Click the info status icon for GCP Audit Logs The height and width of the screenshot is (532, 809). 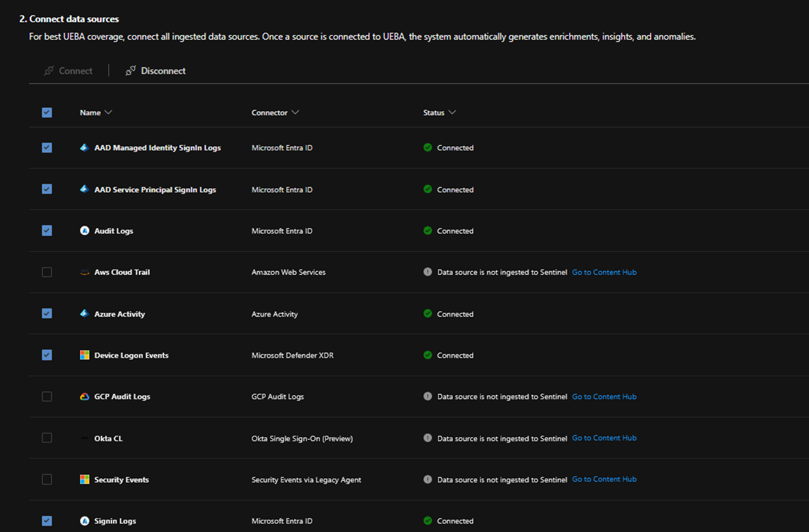click(428, 397)
